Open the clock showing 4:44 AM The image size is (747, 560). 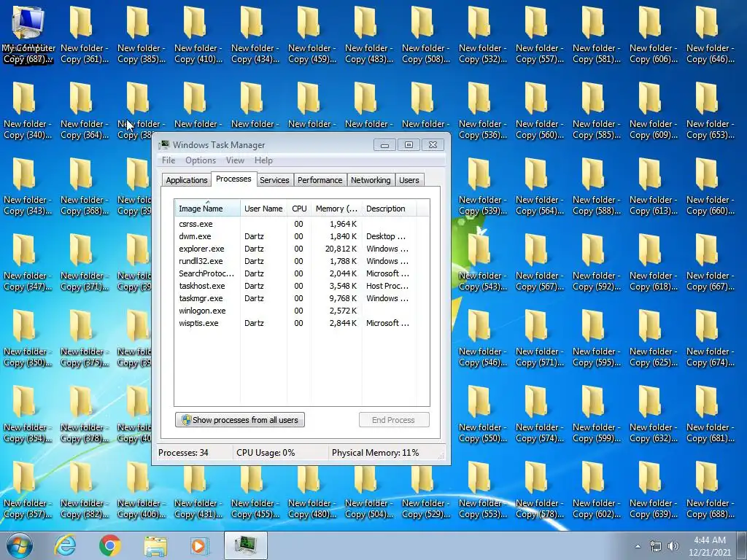pyautogui.click(x=709, y=545)
